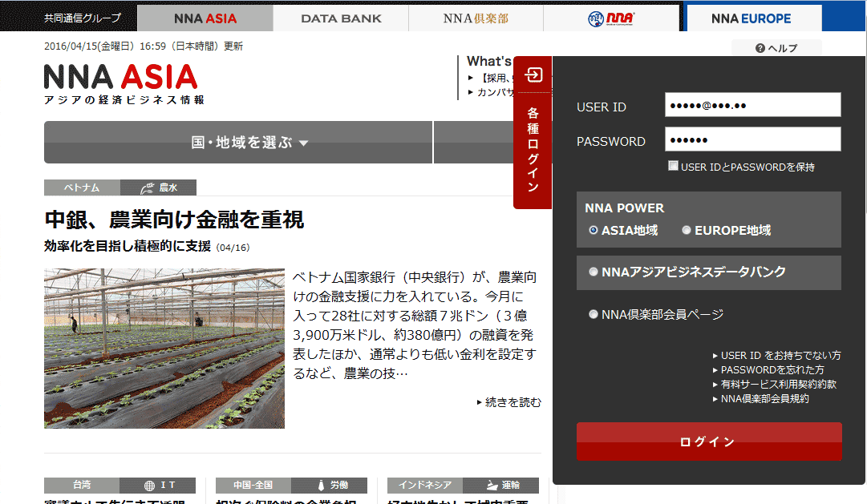The width and height of the screenshot is (867, 504).
Task: Click the help question mark icon
Action: (x=760, y=48)
